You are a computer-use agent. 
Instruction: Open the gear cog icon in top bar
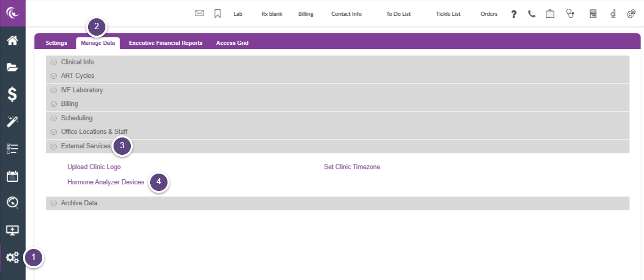631,14
